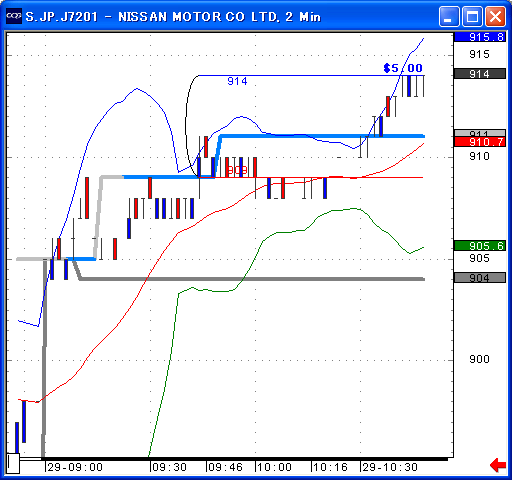The height and width of the screenshot is (480, 512).
Task: Click the 10:16 time axis label
Action: (330, 467)
